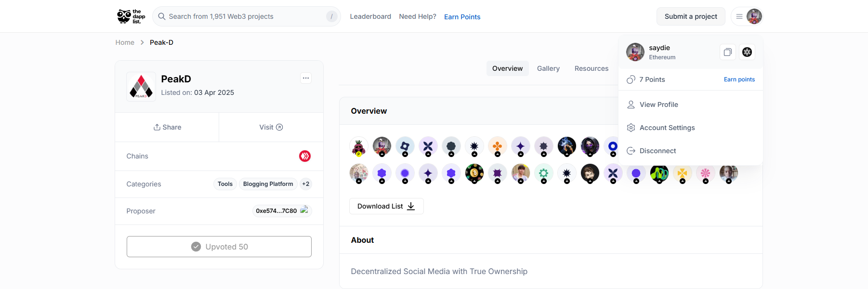Visit the PeakD website
This screenshot has height=289, width=868.
[271, 127]
